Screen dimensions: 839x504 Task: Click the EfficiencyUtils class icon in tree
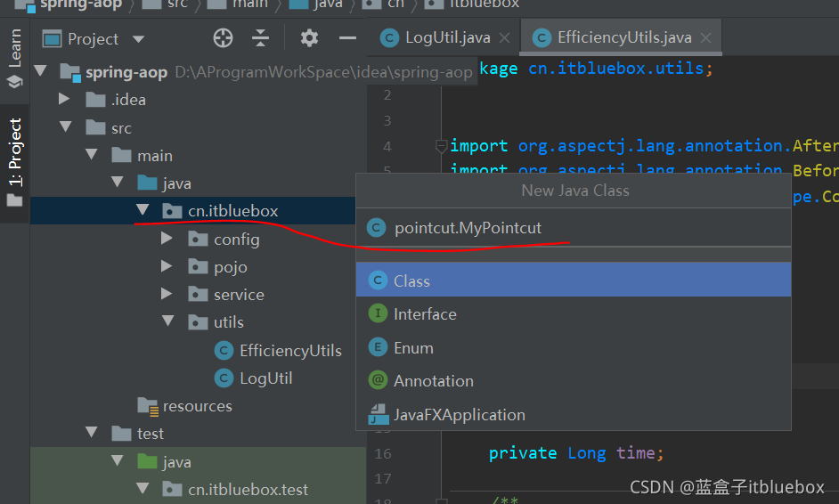(x=224, y=351)
